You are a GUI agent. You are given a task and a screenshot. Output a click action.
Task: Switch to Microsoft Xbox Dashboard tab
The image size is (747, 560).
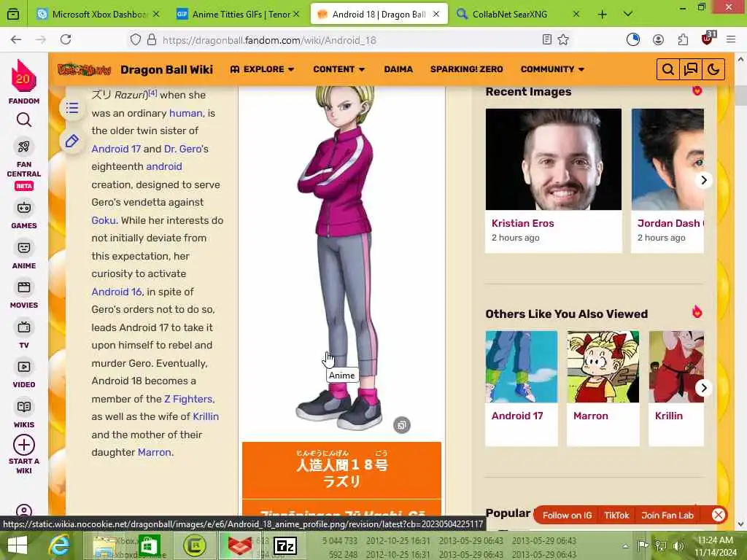pos(98,14)
